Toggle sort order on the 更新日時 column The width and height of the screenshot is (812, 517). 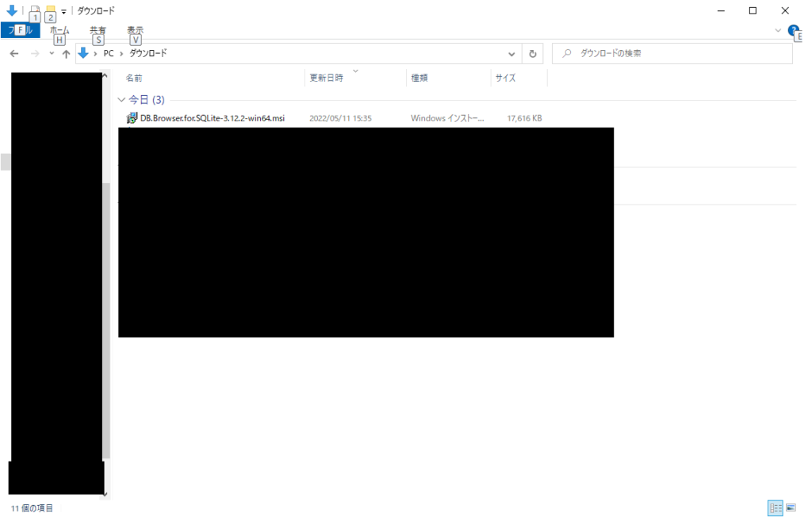[x=325, y=77]
